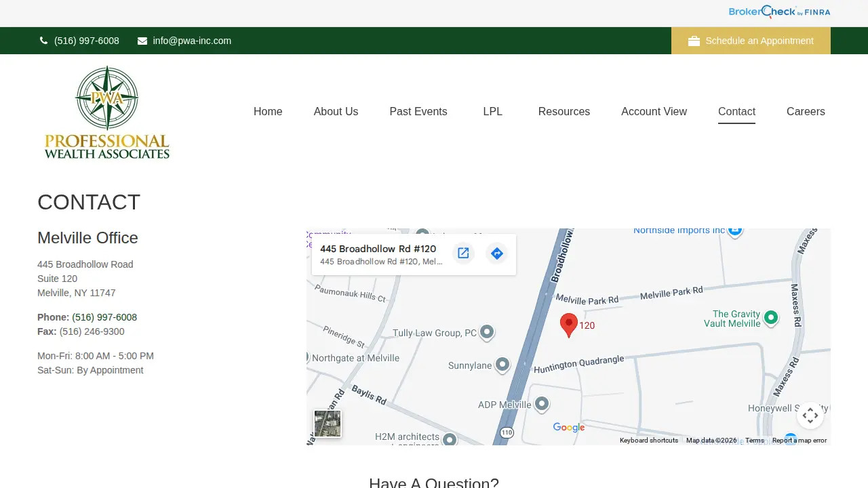Select The Gravity Vault Melville marker

[x=771, y=317]
